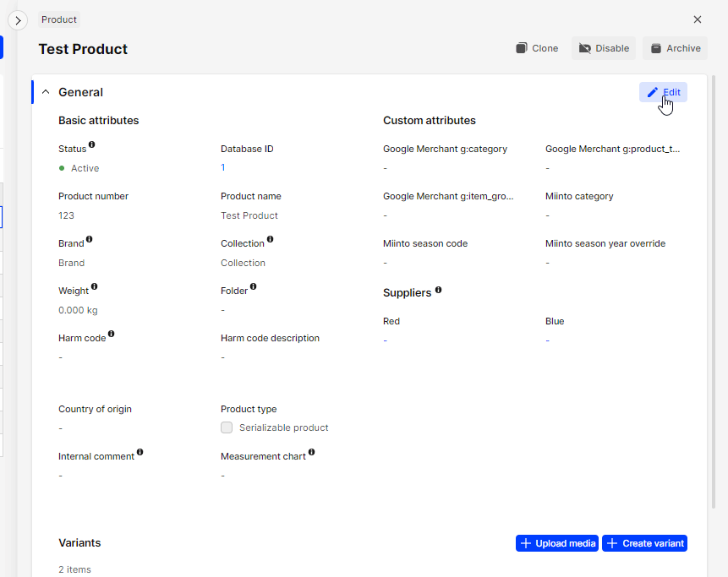Collapse the General section using its chevron
Screen dimensions: 728x577
point(45,92)
